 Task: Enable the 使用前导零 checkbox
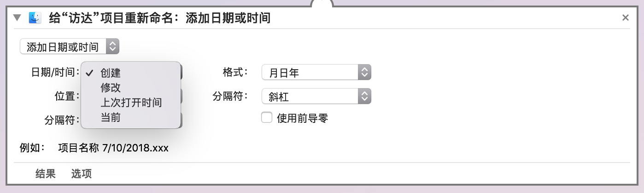[267, 118]
